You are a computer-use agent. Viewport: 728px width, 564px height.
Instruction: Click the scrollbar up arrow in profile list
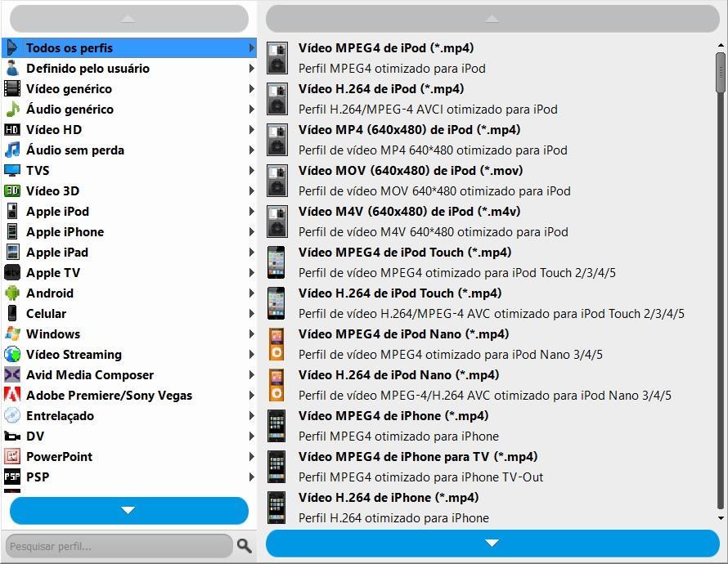pyautogui.click(x=721, y=46)
